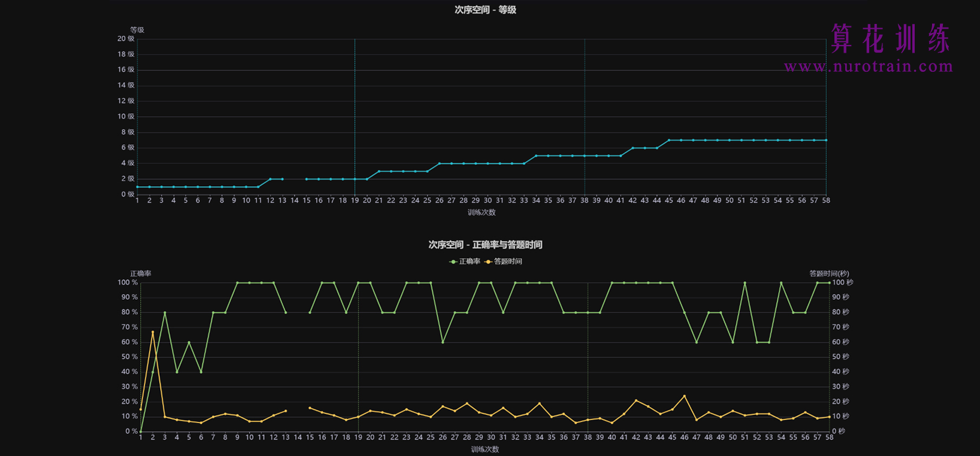Open the www.nurotrain.com watermark link
Screen dimensions: 980x456
(x=868, y=66)
